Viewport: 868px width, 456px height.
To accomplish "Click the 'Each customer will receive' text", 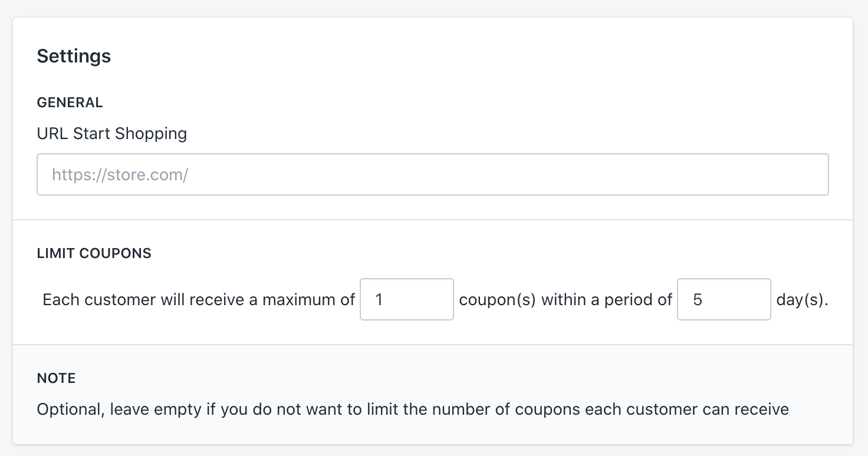I will pyautogui.click(x=144, y=300).
